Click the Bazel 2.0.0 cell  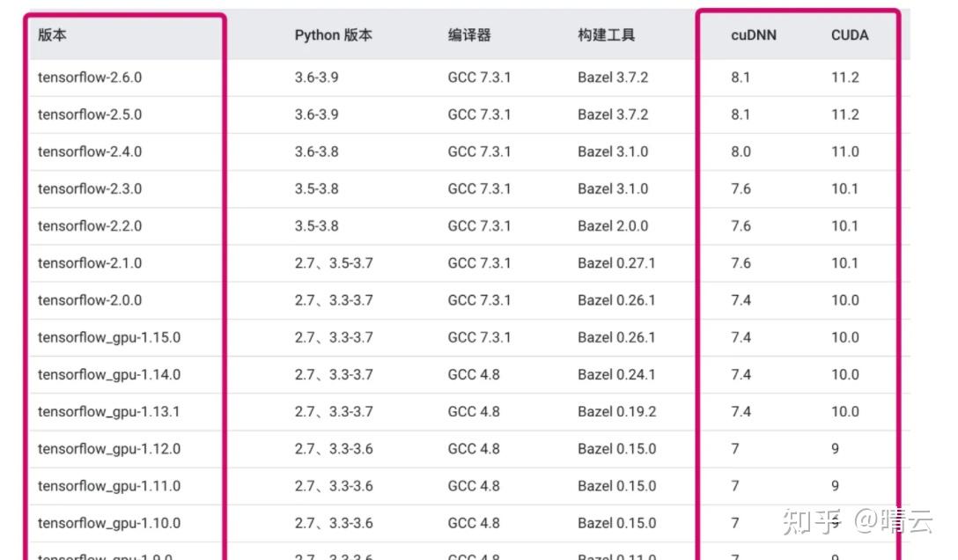(613, 226)
